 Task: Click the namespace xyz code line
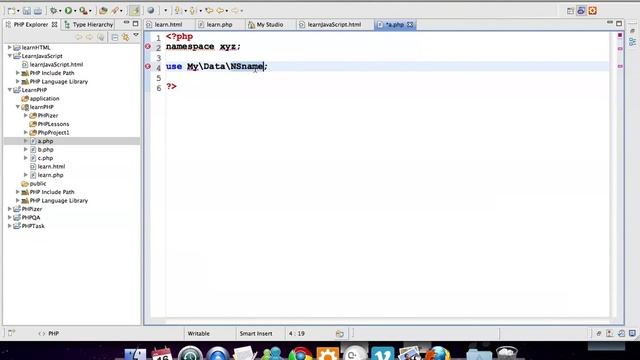coord(203,47)
